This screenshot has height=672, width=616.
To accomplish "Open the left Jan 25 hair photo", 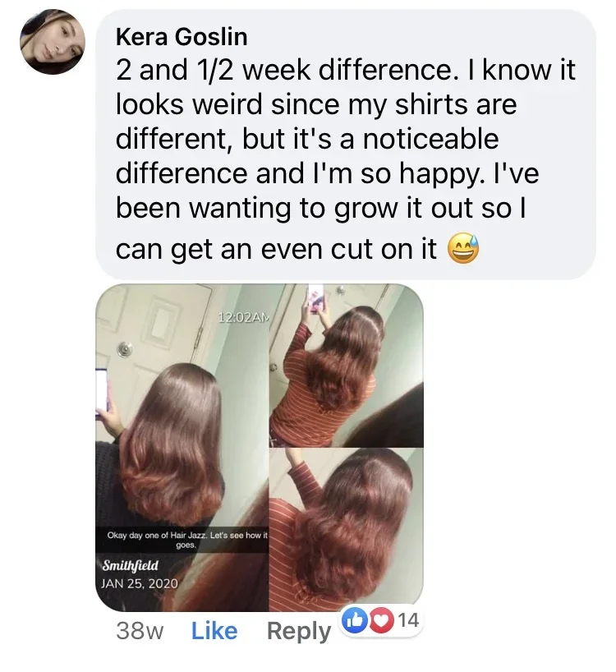I will (x=182, y=447).
